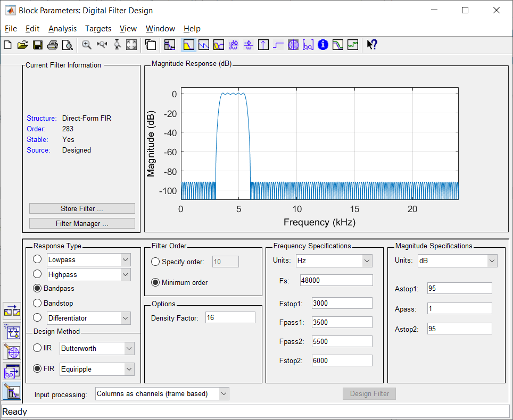This screenshot has height=420, width=513.
Task: Show Filter Coefficients from toolbar
Action: point(308,45)
